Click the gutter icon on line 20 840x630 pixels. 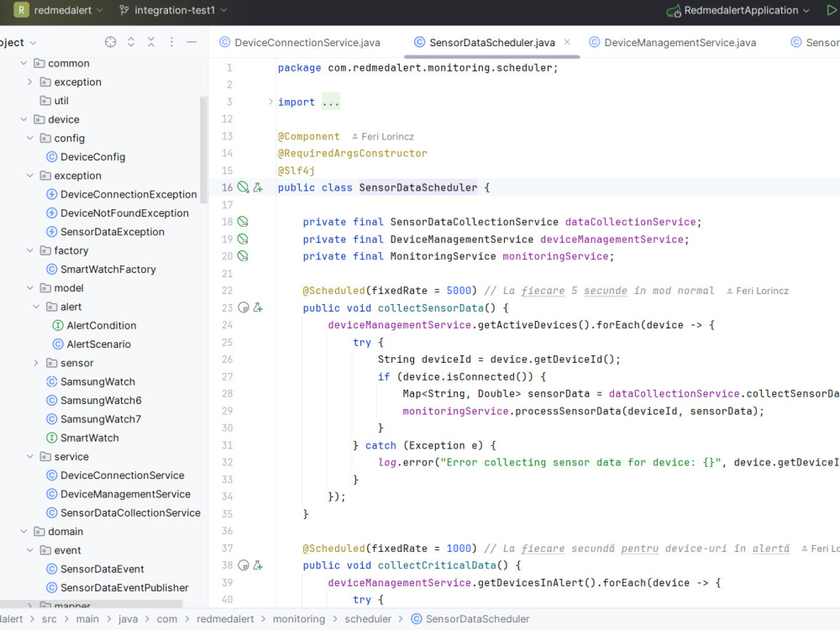click(244, 256)
